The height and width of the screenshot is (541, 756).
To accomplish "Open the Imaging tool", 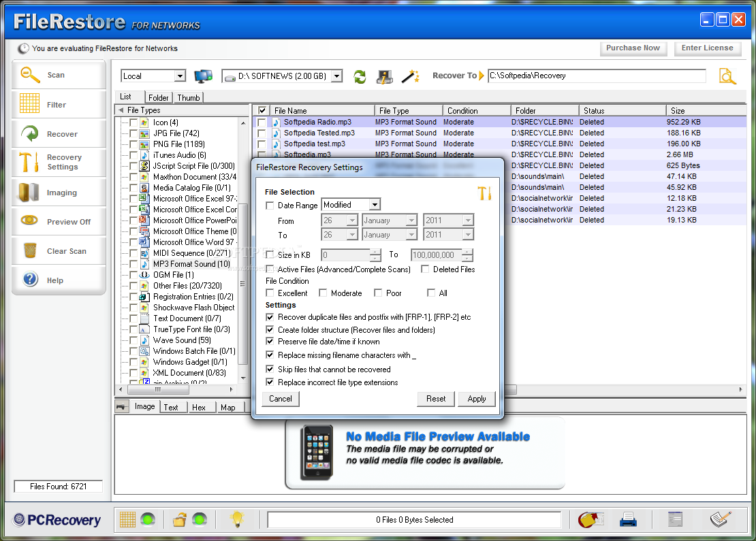I will pyautogui.click(x=59, y=192).
